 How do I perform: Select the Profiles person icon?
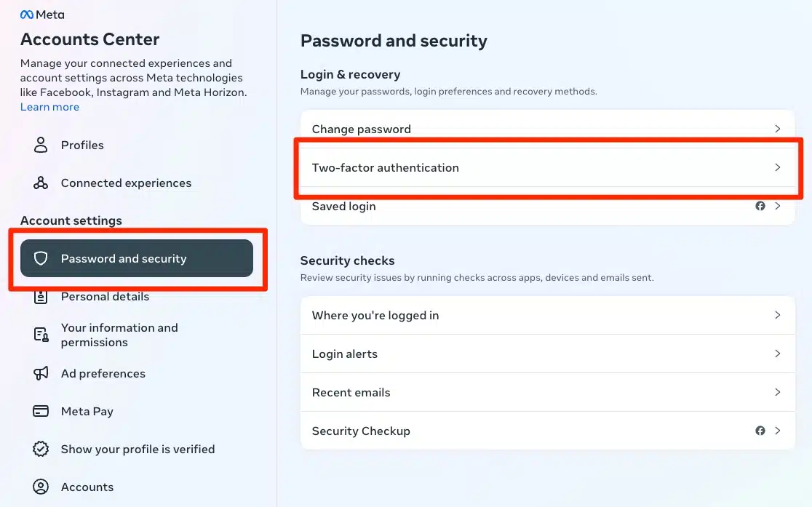click(41, 145)
